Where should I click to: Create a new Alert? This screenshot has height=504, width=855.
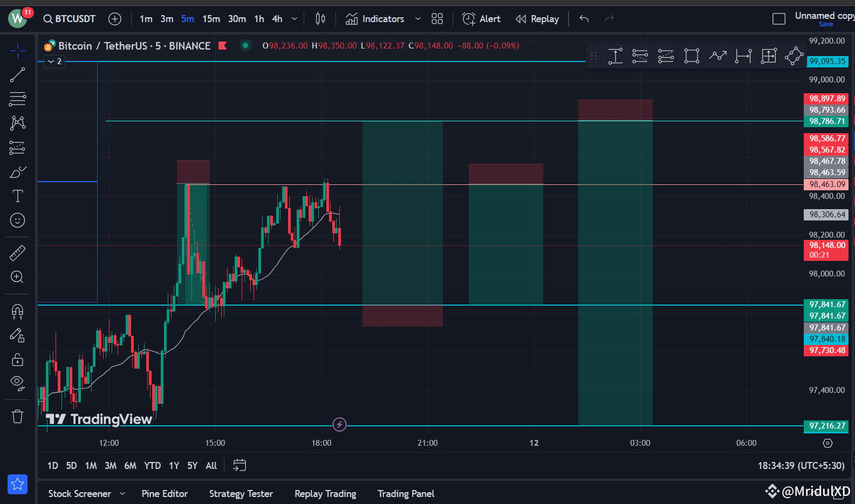pos(481,19)
